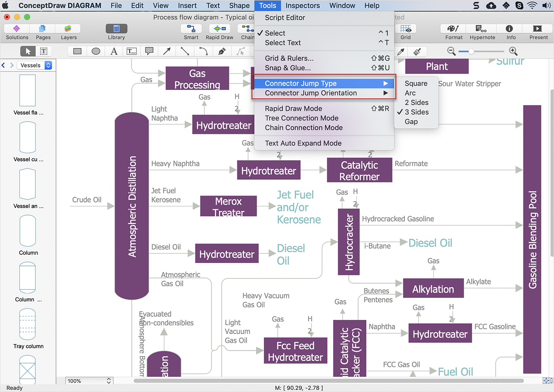Select the Pen drawing tool

(222, 51)
